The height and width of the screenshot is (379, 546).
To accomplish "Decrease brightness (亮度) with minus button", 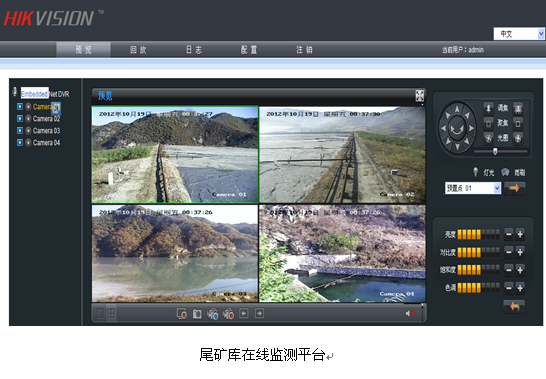I will pyautogui.click(x=509, y=234).
